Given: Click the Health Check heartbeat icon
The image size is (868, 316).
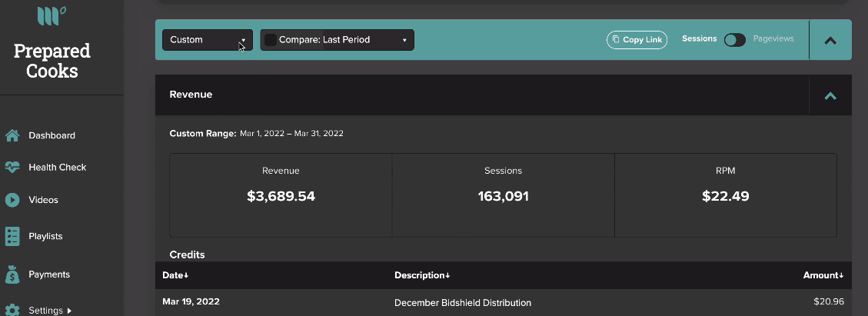Looking at the screenshot, I should (12, 167).
